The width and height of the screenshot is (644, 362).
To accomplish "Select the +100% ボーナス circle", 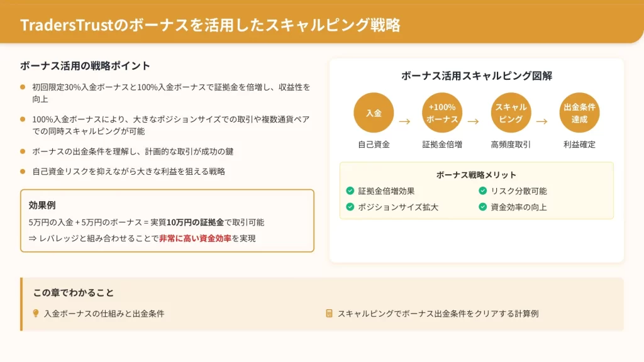I will pyautogui.click(x=442, y=113).
